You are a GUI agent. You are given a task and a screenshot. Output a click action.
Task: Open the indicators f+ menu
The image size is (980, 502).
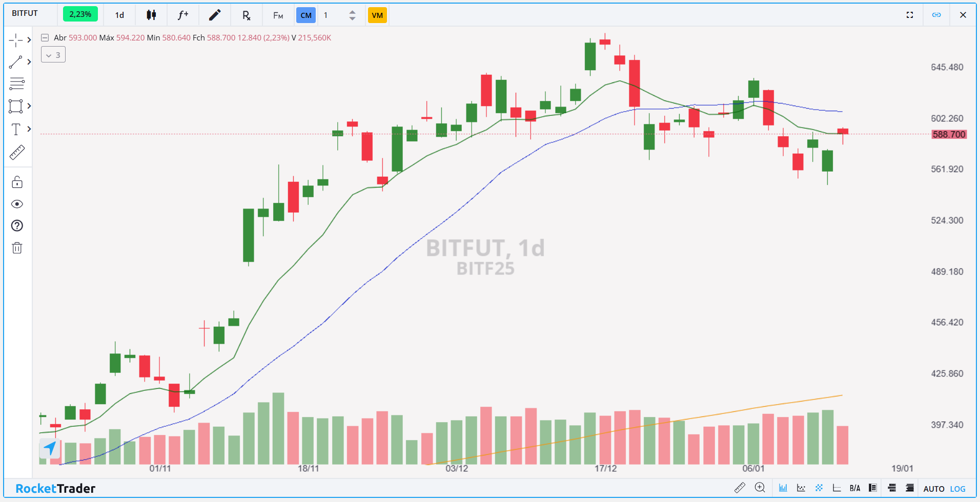click(183, 15)
